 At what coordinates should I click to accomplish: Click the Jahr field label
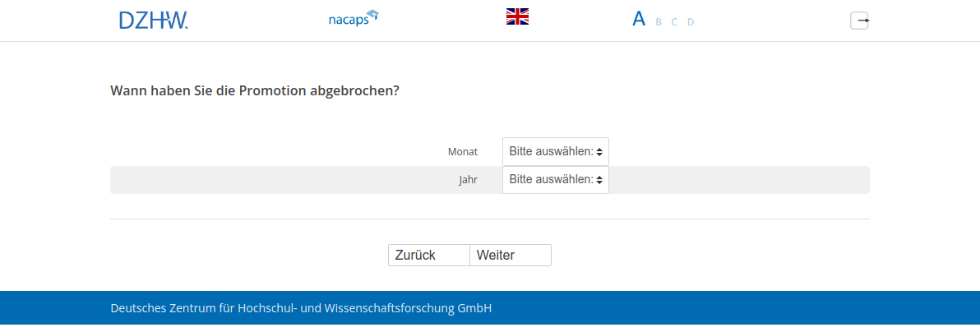point(468,180)
